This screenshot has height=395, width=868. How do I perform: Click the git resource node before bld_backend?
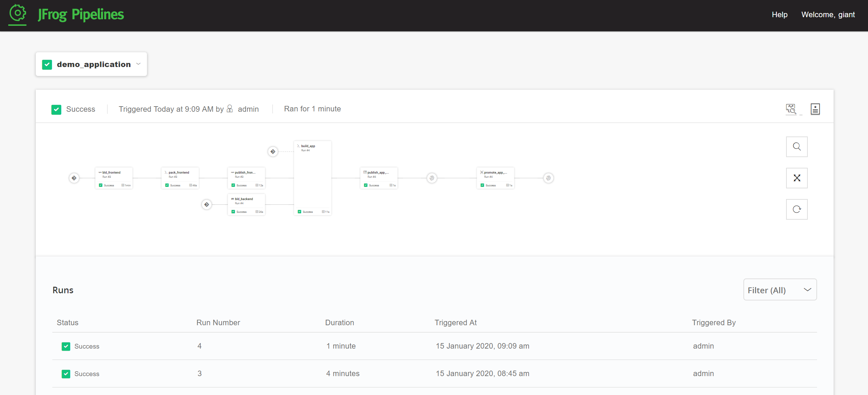pos(207,205)
